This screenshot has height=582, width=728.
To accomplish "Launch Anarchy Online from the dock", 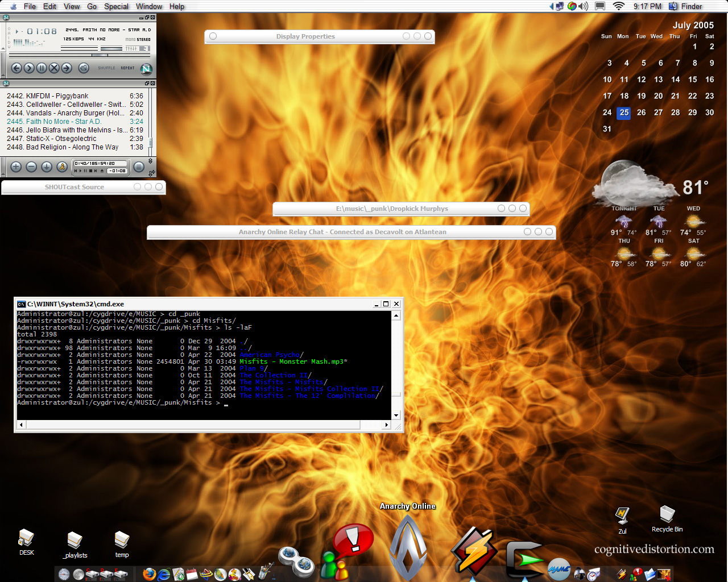I will (x=408, y=548).
